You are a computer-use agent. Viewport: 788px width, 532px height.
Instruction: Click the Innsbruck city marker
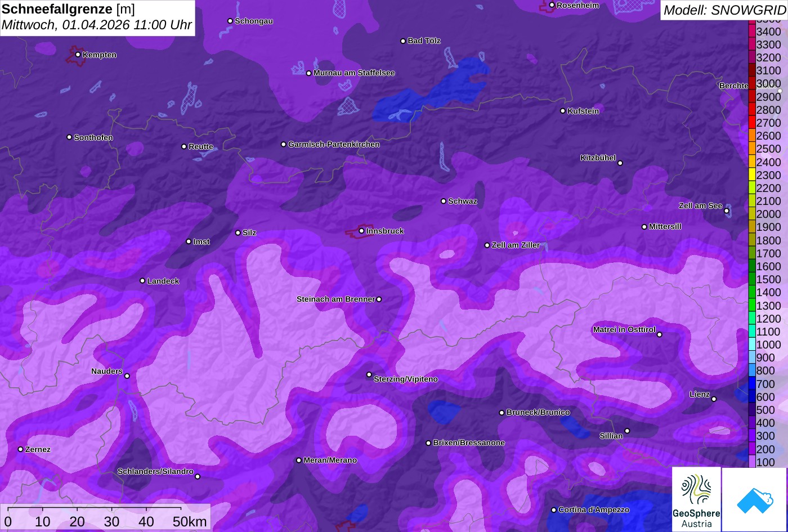click(x=361, y=231)
